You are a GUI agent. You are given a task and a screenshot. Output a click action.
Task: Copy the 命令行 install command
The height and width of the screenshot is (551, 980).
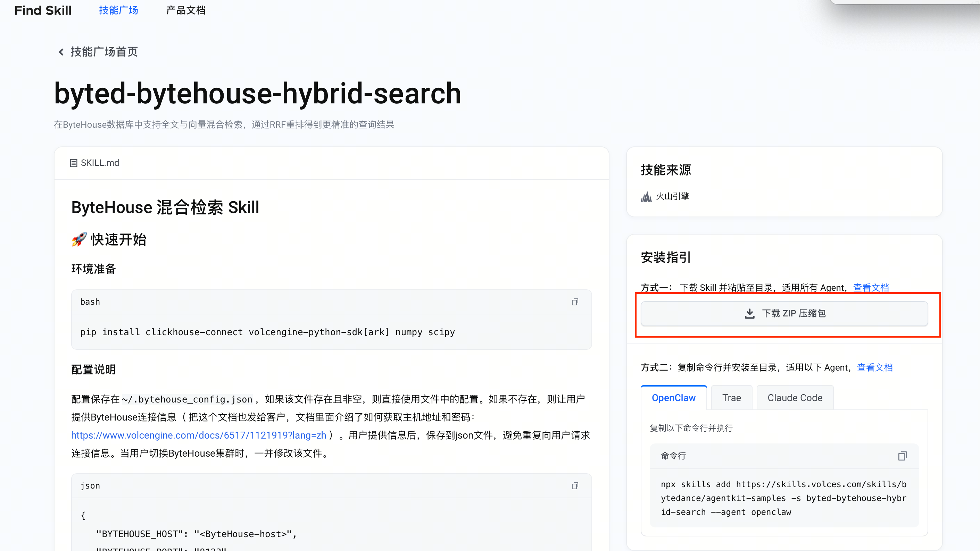[902, 456]
